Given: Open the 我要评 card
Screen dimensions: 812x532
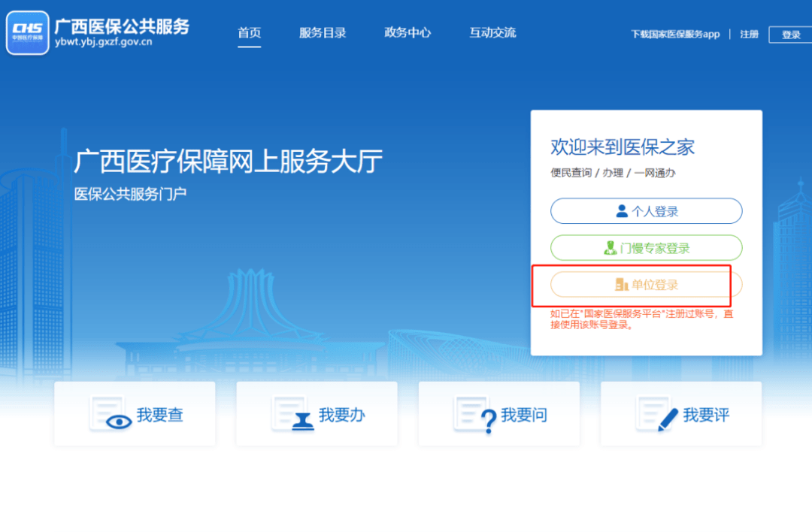Looking at the screenshot, I should coord(681,413).
